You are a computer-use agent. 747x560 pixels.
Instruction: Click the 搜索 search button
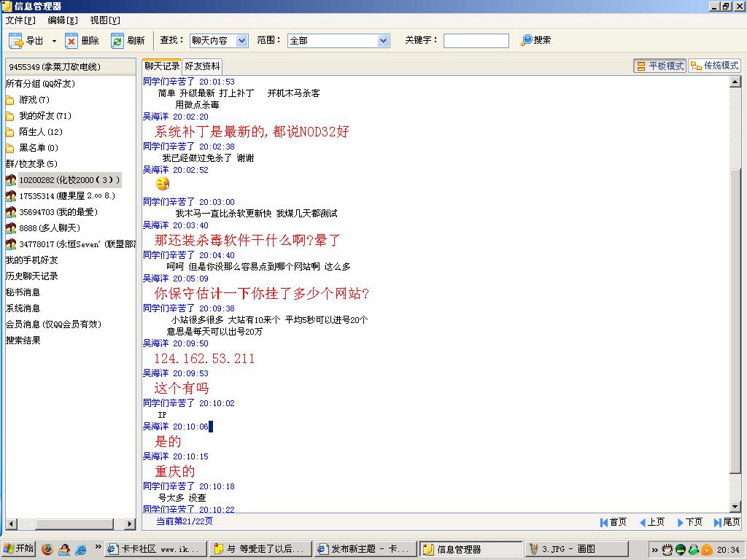[x=536, y=40]
